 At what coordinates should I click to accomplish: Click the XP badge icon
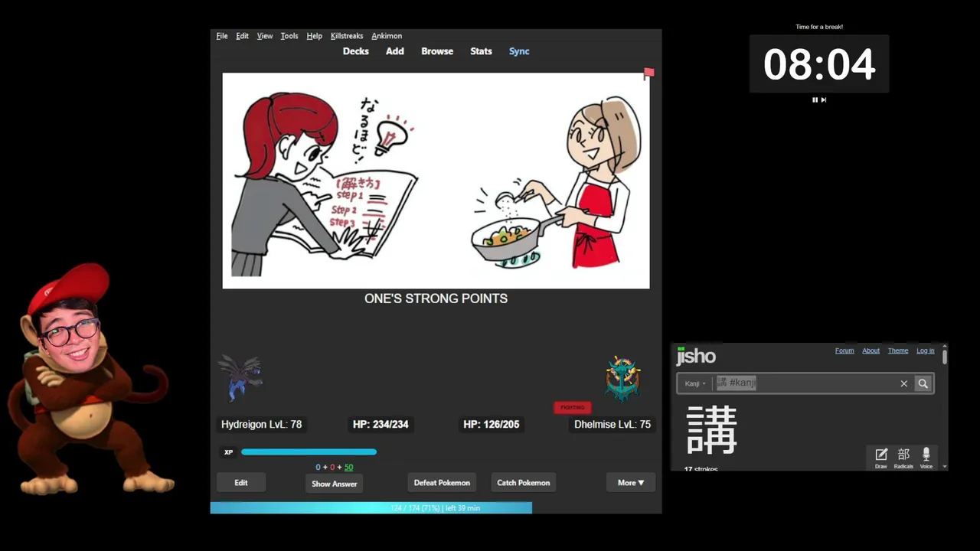228,452
